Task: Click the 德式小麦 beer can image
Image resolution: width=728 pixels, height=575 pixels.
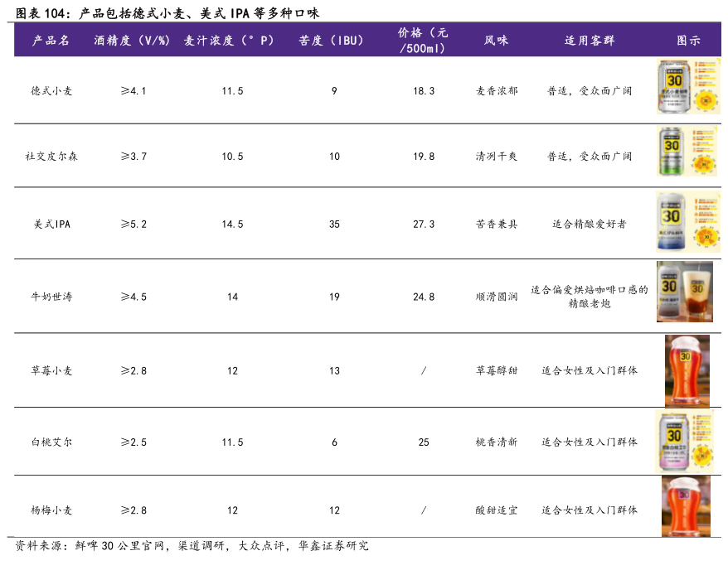Action: click(x=687, y=87)
